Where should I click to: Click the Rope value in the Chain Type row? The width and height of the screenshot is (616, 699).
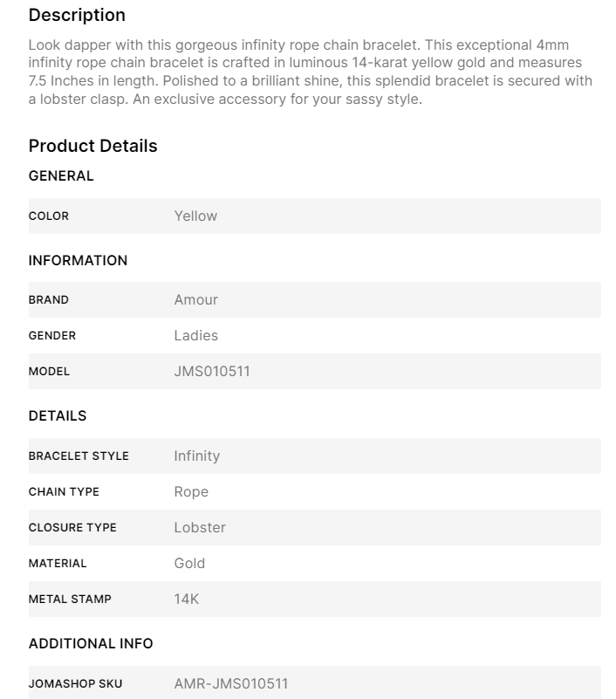click(x=191, y=492)
